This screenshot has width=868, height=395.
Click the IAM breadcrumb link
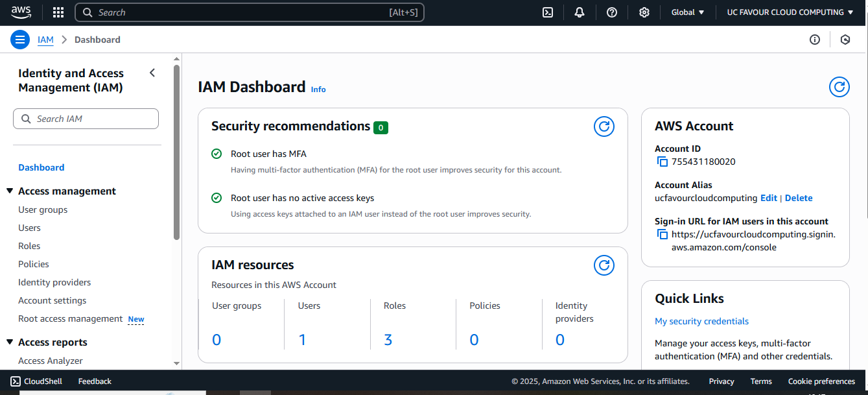(x=45, y=40)
